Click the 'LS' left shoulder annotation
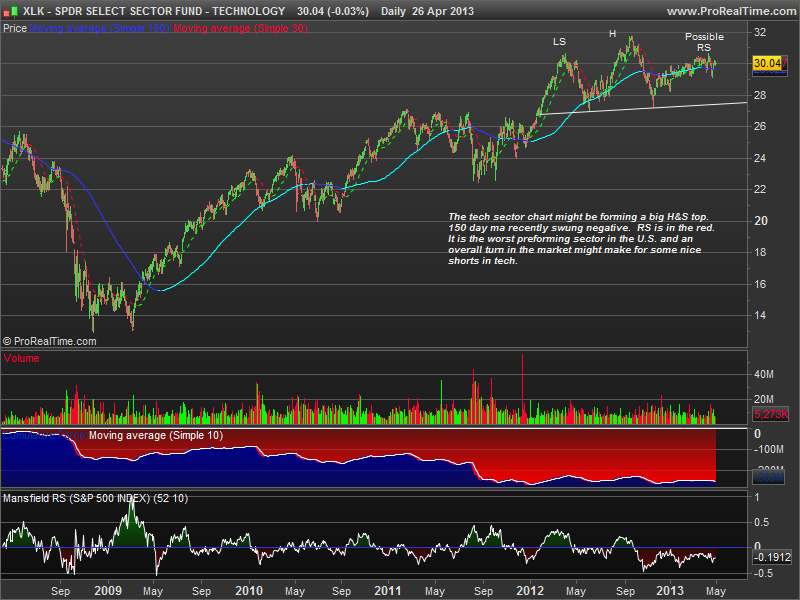Image resolution: width=800 pixels, height=600 pixels. pos(559,41)
